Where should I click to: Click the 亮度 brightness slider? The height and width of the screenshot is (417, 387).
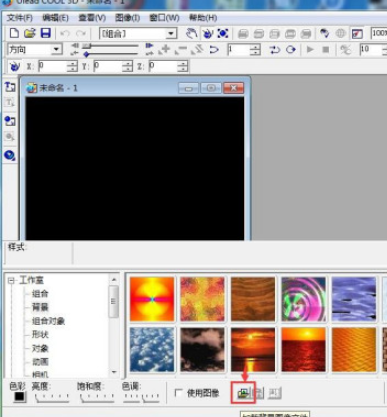tap(52, 397)
